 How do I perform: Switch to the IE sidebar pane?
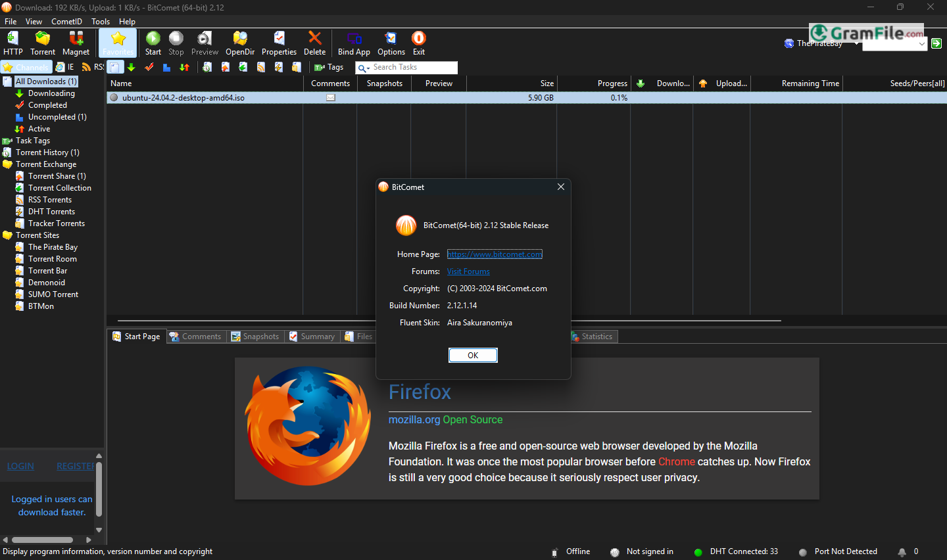64,67
